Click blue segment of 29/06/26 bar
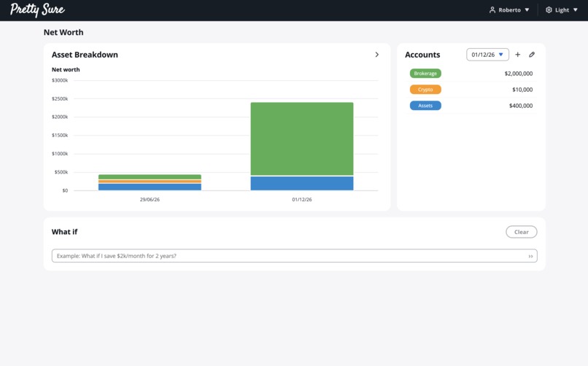The width and height of the screenshot is (588, 366). pyautogui.click(x=150, y=187)
